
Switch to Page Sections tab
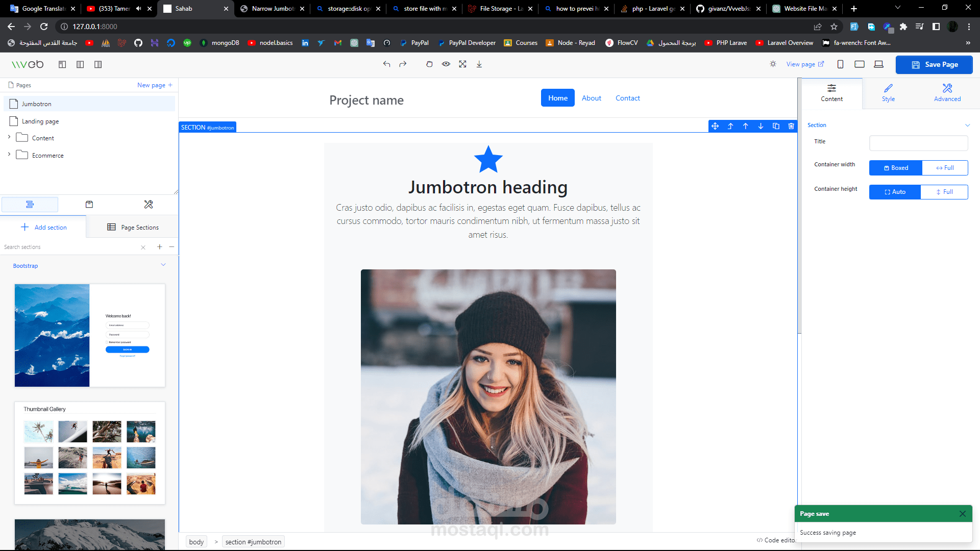(x=133, y=228)
